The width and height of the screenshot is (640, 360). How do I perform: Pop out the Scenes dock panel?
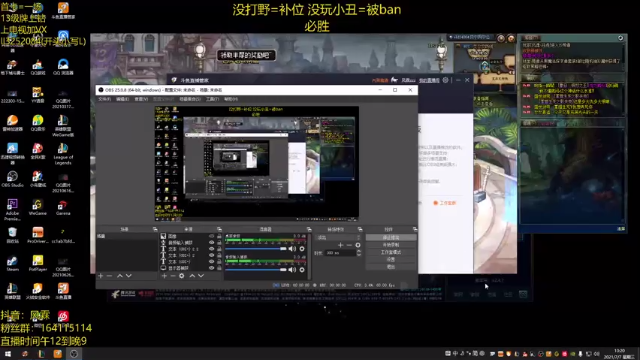coord(155,229)
